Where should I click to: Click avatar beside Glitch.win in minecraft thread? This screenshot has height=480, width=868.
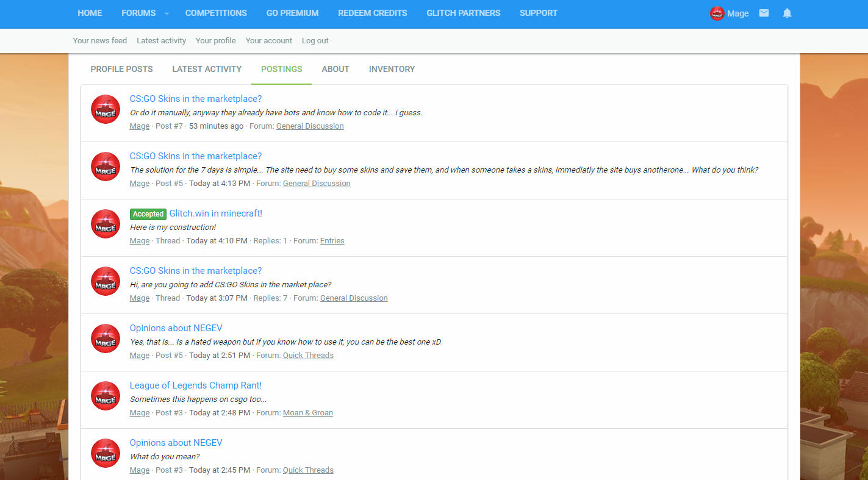click(x=106, y=224)
